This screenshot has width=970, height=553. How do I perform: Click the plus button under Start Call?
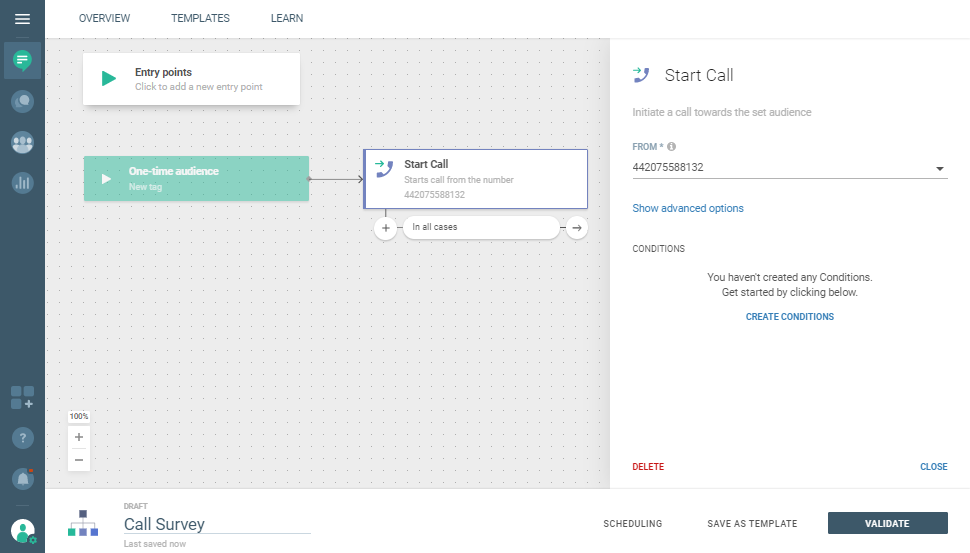tap(386, 228)
